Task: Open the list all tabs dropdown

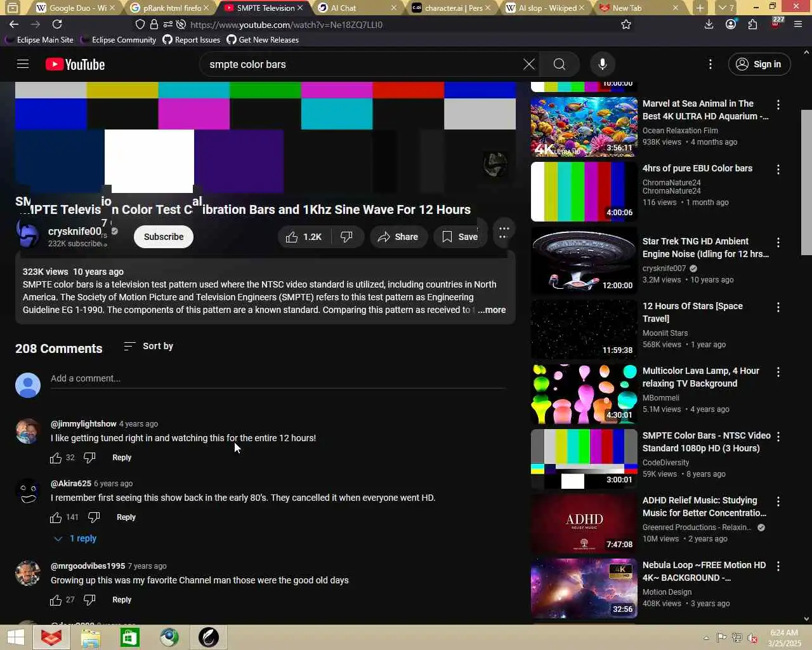Action: [x=725, y=8]
